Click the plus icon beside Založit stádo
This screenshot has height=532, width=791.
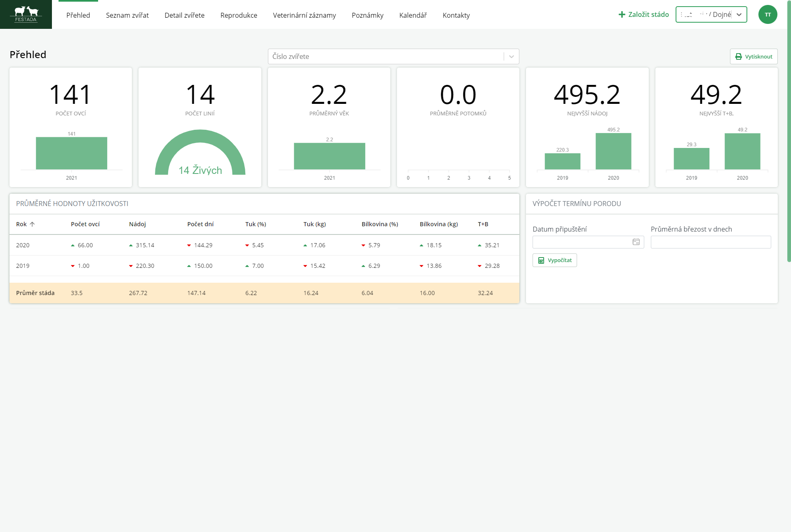coord(622,15)
